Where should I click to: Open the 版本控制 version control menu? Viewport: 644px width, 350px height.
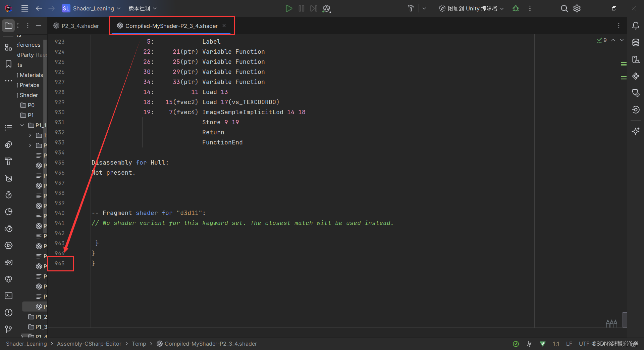coord(142,8)
